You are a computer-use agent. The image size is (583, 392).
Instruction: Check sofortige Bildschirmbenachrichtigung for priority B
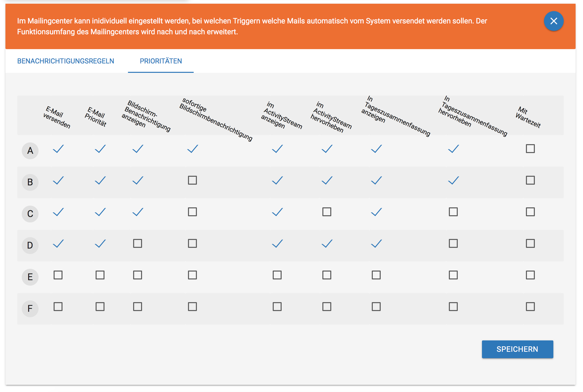pyautogui.click(x=192, y=180)
